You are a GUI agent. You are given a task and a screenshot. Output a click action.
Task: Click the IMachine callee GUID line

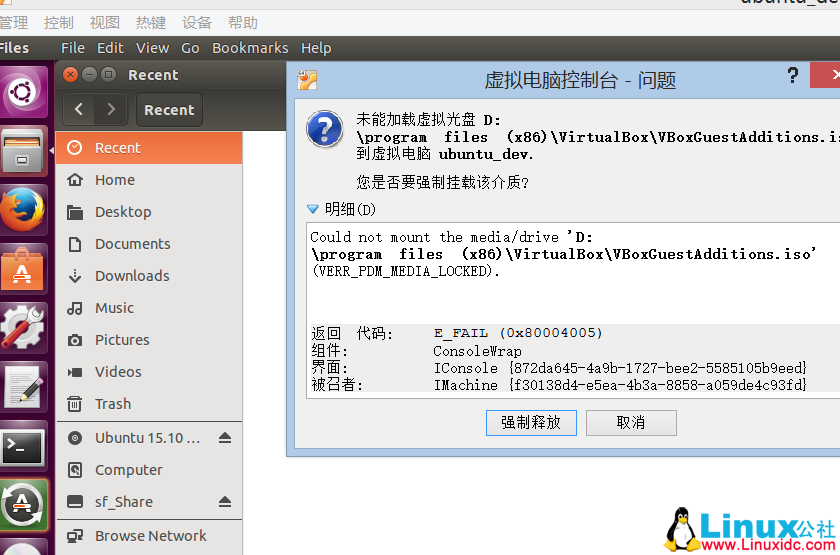620,385
